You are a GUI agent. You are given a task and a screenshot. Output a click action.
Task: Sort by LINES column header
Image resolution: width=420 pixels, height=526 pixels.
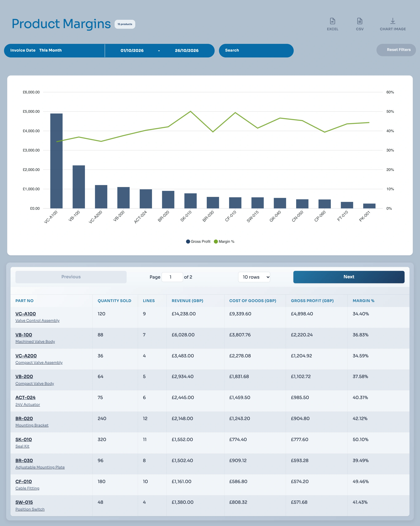(149, 301)
